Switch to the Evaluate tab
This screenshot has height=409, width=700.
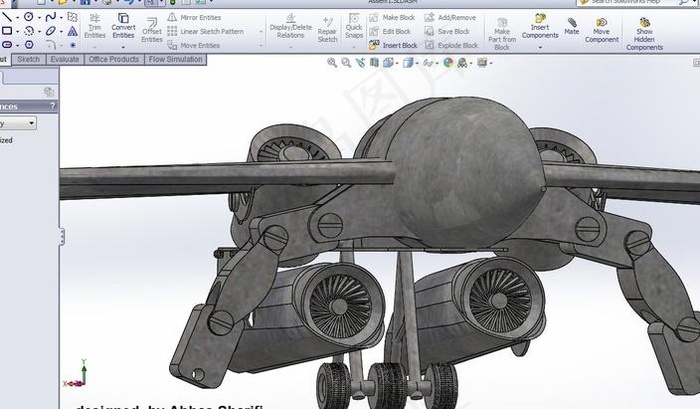(65, 59)
